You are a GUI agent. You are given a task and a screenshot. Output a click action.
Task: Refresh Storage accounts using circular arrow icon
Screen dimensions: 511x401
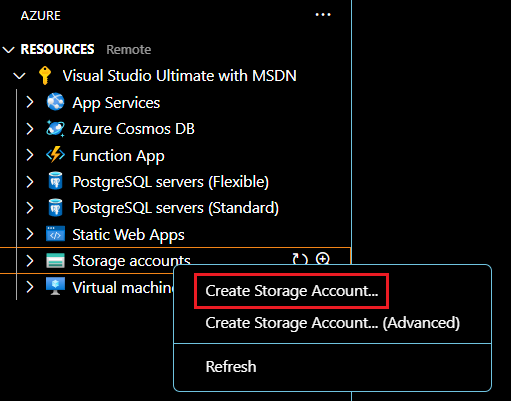[300, 259]
